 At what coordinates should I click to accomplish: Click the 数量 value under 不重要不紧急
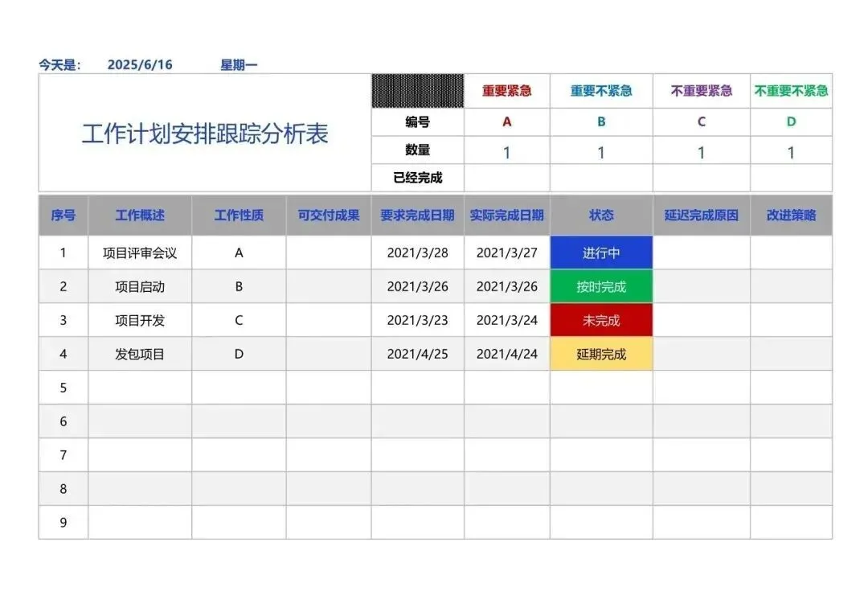(x=791, y=150)
